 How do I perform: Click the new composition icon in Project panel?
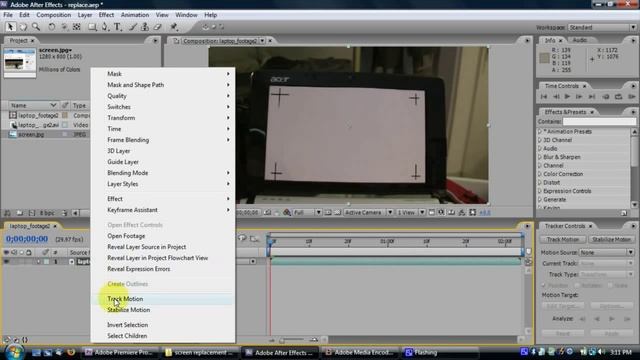pos(32,213)
